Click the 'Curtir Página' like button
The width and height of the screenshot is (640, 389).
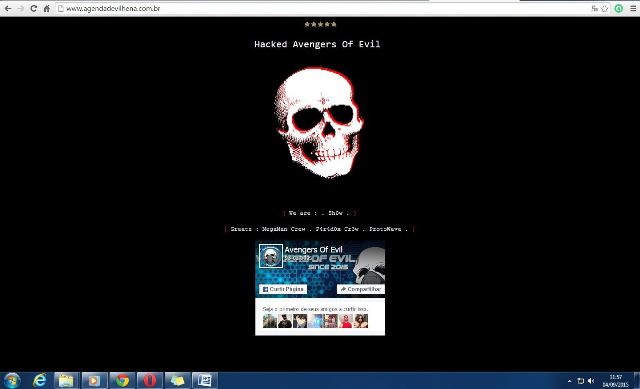[x=283, y=289]
